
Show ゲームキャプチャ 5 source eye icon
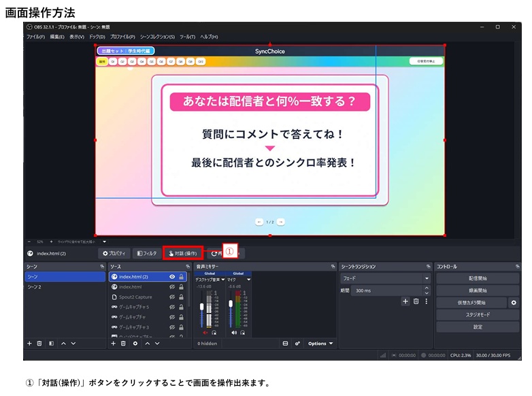pos(172,307)
